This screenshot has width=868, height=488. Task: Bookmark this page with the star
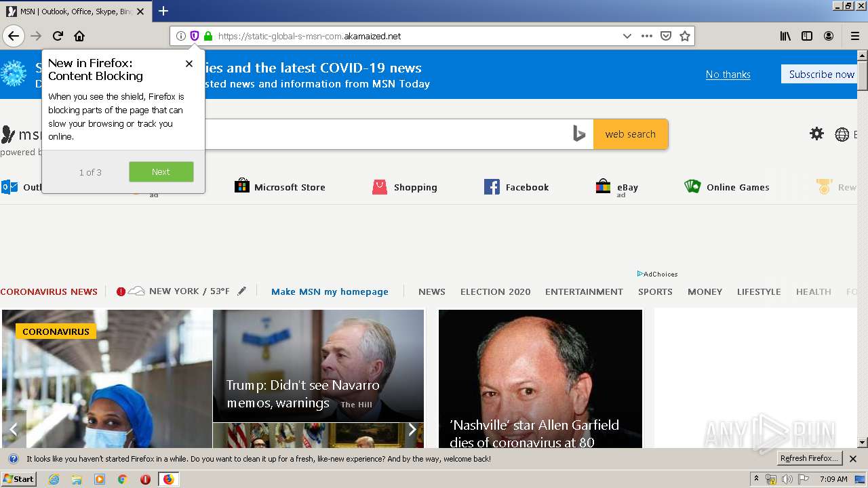pyautogui.click(x=685, y=36)
